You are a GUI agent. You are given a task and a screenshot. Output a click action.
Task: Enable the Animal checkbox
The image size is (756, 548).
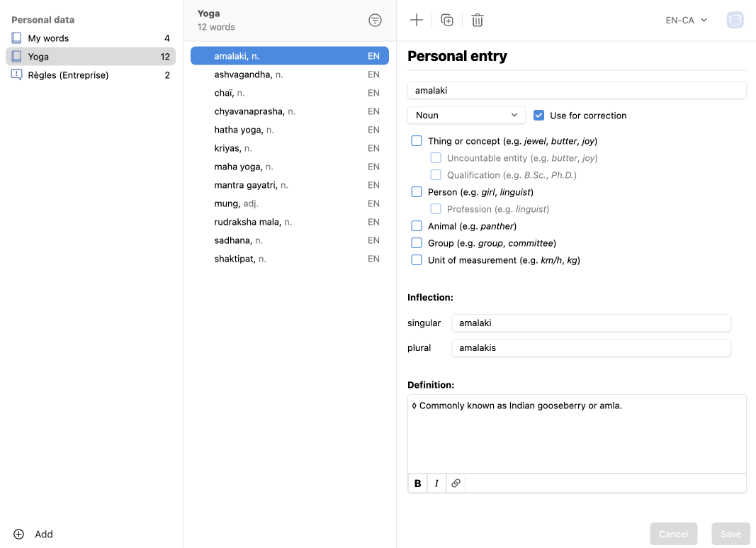[x=417, y=226]
